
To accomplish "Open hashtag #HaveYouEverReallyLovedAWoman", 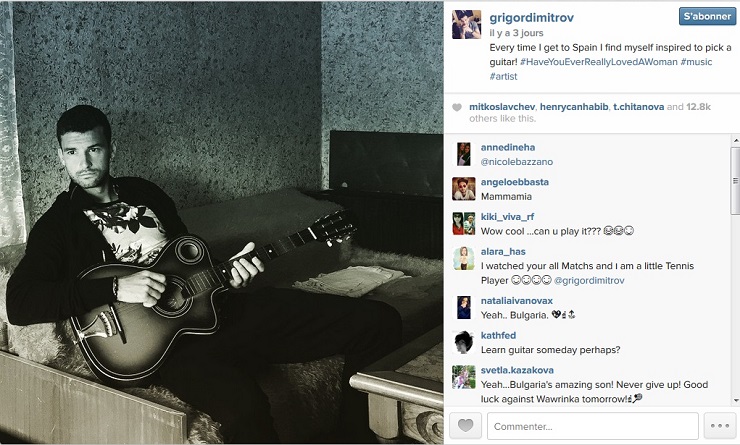I will click(x=598, y=62).
